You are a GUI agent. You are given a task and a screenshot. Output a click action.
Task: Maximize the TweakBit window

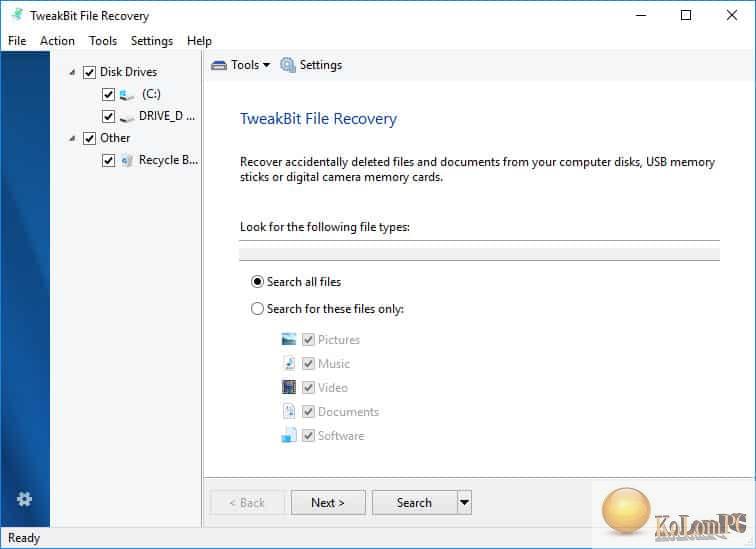686,15
